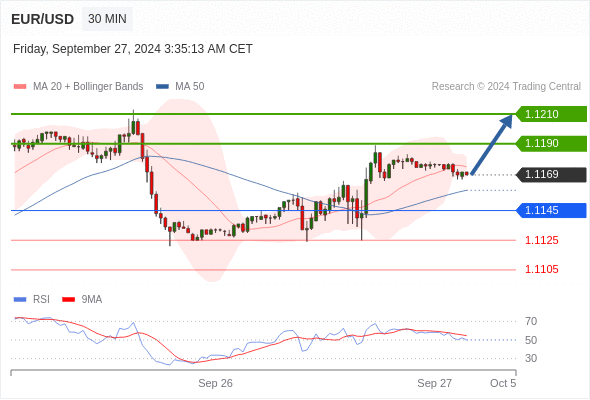Screen dimensions: 590x400
Task: Click the date and time stamp text
Action: tap(133, 49)
